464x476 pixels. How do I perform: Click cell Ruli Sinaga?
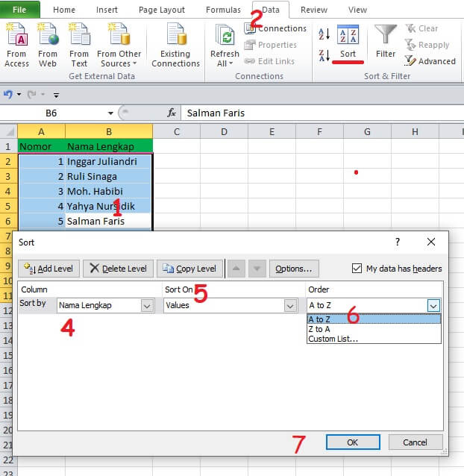coord(109,176)
